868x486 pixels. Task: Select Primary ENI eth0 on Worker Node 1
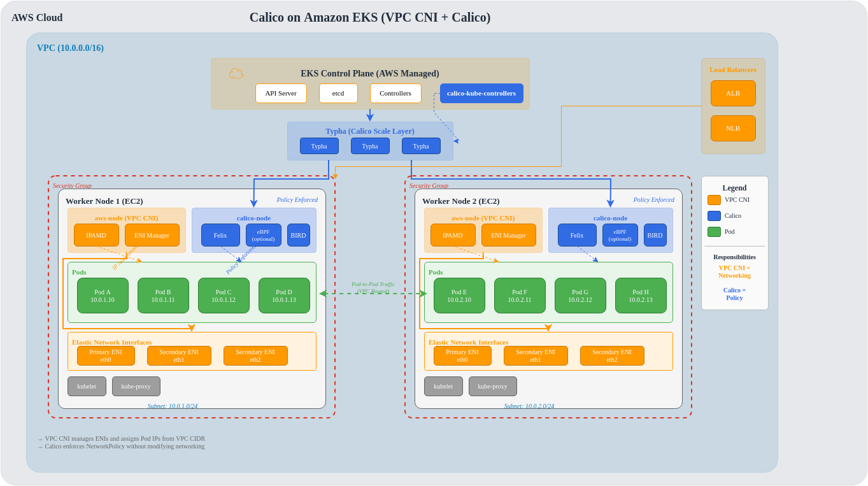(x=106, y=356)
